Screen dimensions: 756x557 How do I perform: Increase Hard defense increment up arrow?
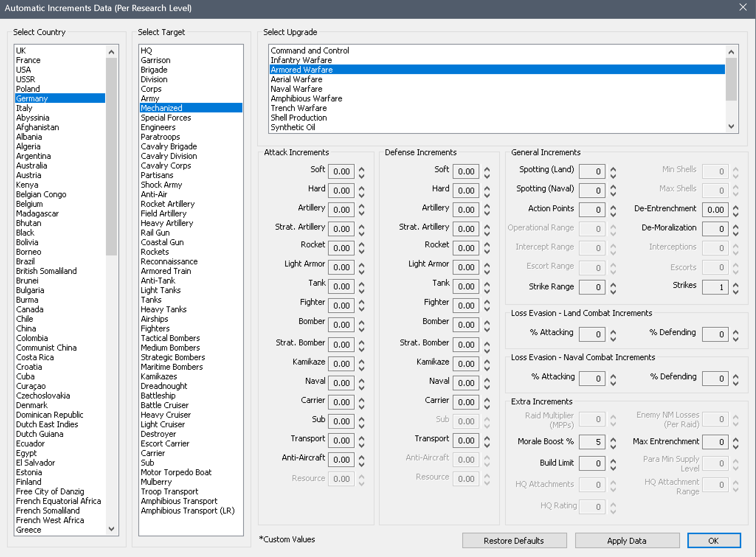(x=487, y=188)
